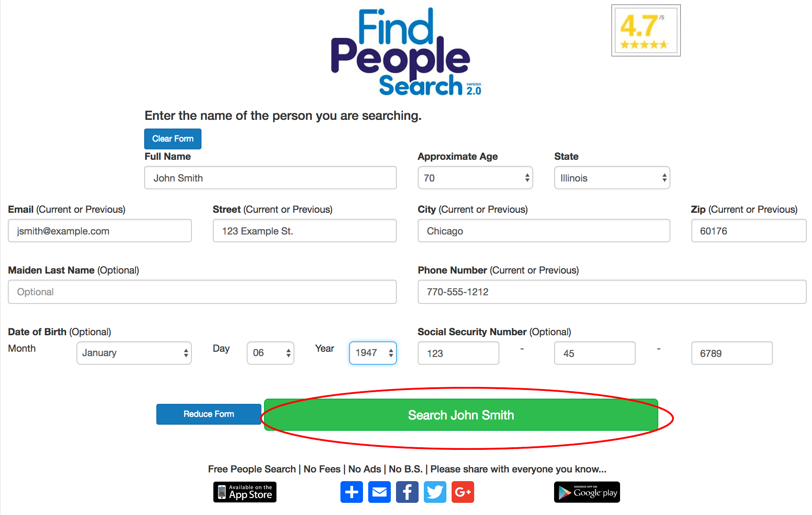Open the birth Year dropdown
Viewport: 812px width, 515px height.
click(x=373, y=353)
